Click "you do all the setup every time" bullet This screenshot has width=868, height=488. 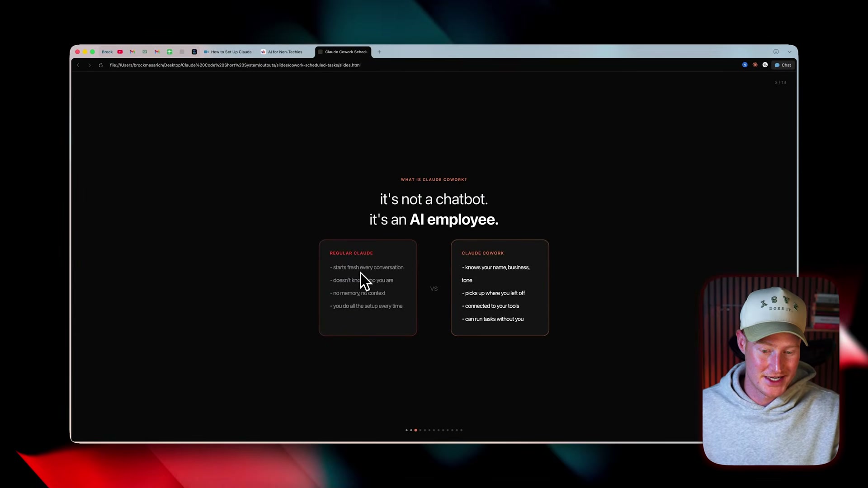pyautogui.click(x=367, y=306)
